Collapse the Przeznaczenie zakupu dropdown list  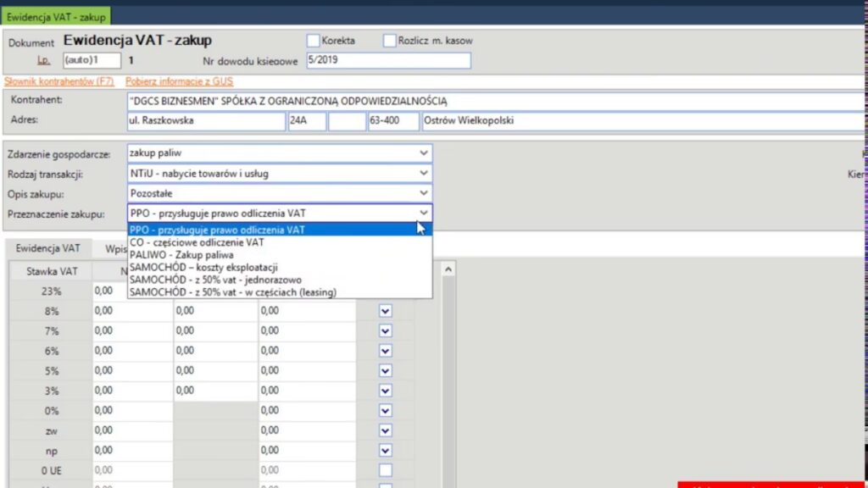click(424, 213)
